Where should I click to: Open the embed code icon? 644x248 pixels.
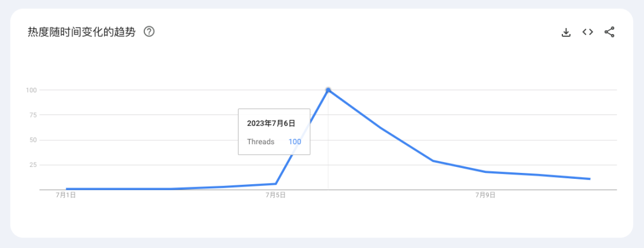587,32
